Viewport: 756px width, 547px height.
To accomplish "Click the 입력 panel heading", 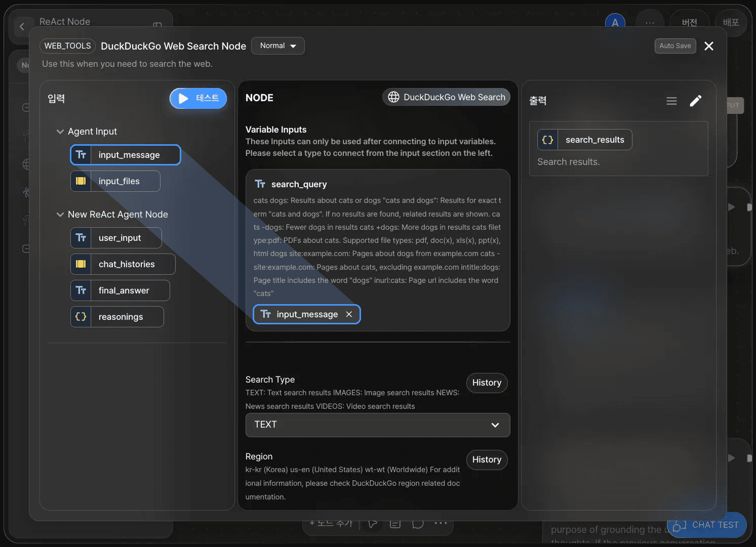I will [56, 99].
